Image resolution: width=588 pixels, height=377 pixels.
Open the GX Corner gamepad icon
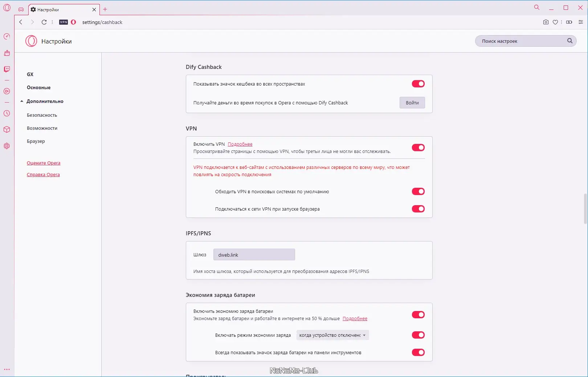pos(21,9)
